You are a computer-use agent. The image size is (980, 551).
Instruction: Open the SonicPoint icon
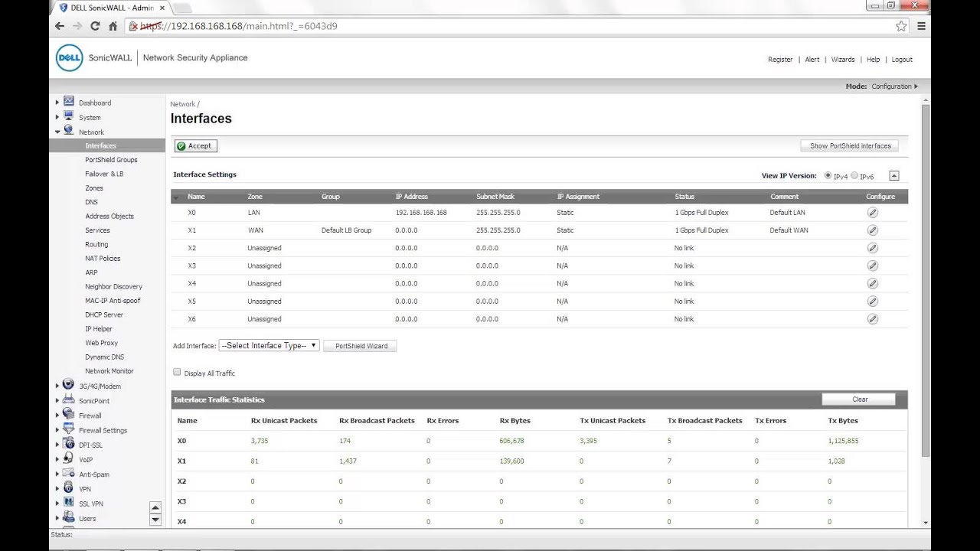pos(69,399)
